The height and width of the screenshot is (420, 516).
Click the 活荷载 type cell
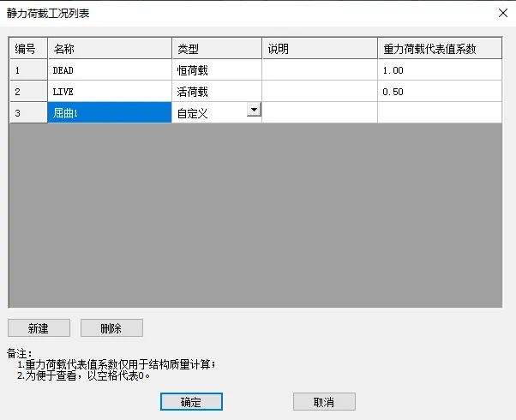(x=217, y=92)
